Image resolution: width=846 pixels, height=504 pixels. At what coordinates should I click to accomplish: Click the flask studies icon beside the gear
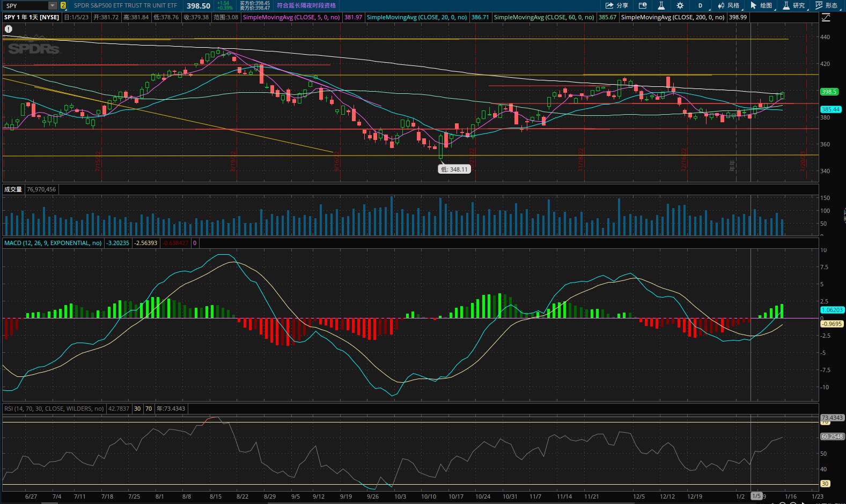click(x=661, y=5)
